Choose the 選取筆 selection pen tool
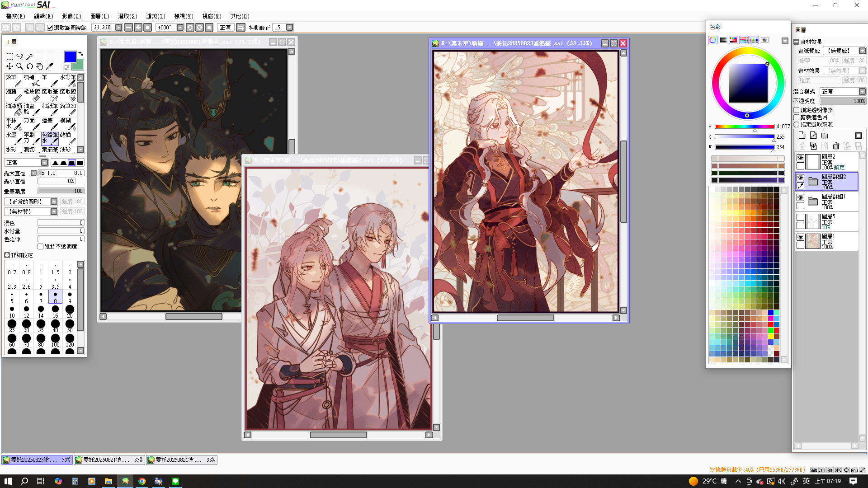This screenshot has width=868, height=488. [x=50, y=95]
